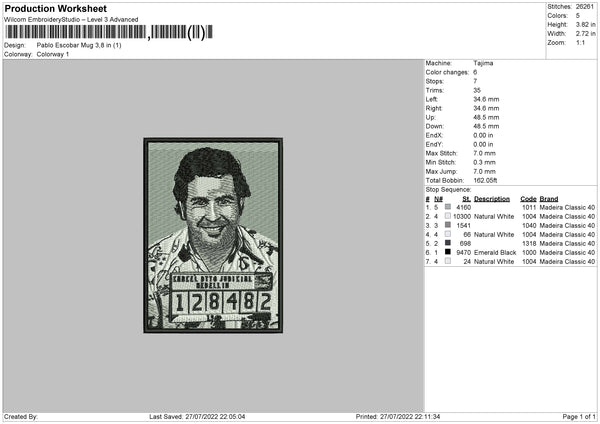Click the 'Printed: 27/07/2022 22:11:34' text
This screenshot has height=424, width=600.
point(398,416)
